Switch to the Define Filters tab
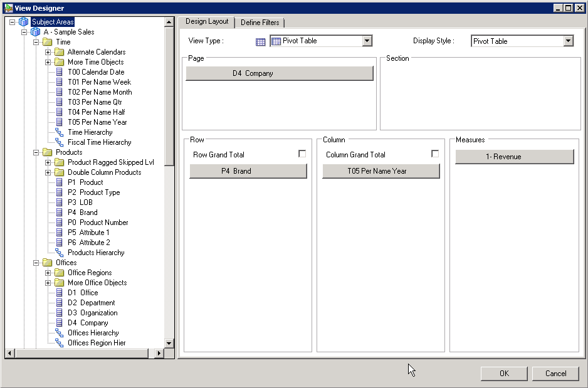 (260, 21)
